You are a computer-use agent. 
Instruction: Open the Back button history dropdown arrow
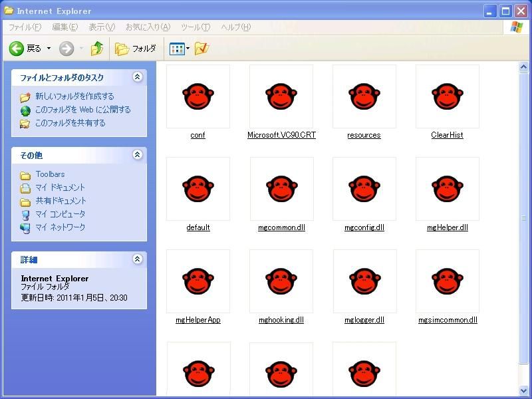pos(49,49)
